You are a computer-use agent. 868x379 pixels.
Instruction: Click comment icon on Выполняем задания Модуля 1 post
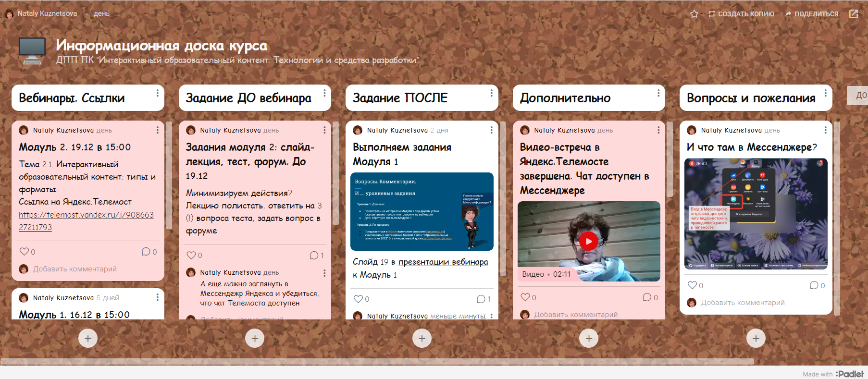click(x=481, y=299)
